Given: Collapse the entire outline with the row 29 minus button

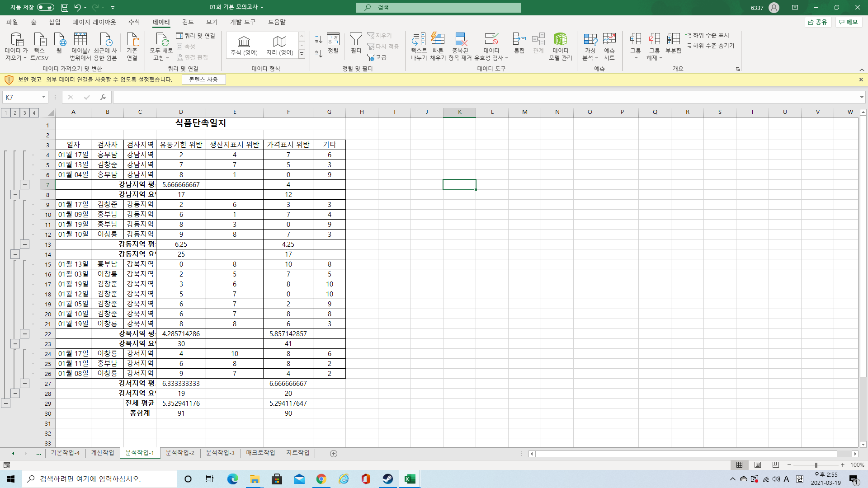Looking at the screenshot, I should tap(5, 403).
